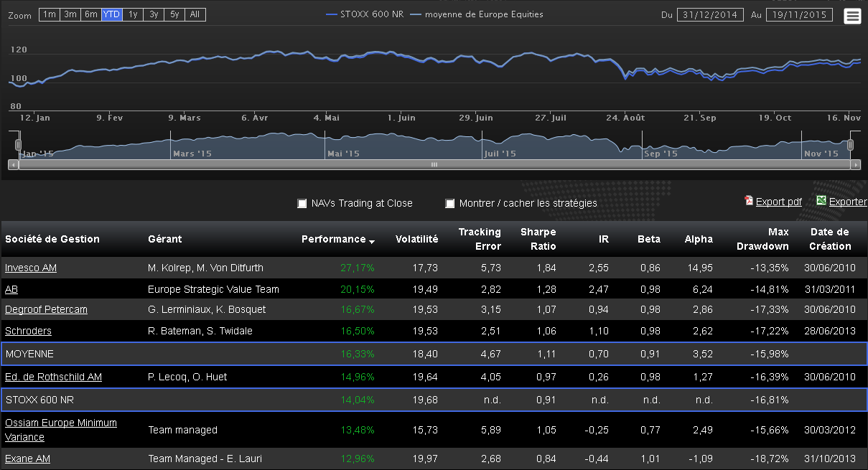
Task: Sort by the Beta column header
Action: (649, 239)
